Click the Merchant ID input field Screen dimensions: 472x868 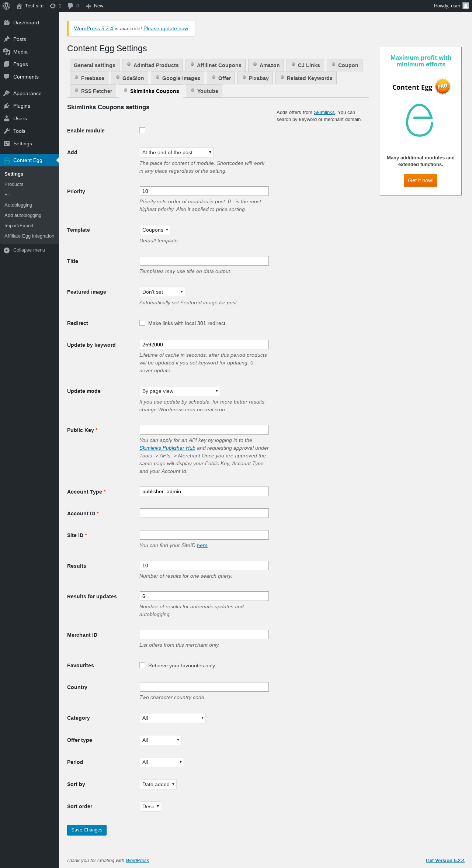[x=204, y=634]
